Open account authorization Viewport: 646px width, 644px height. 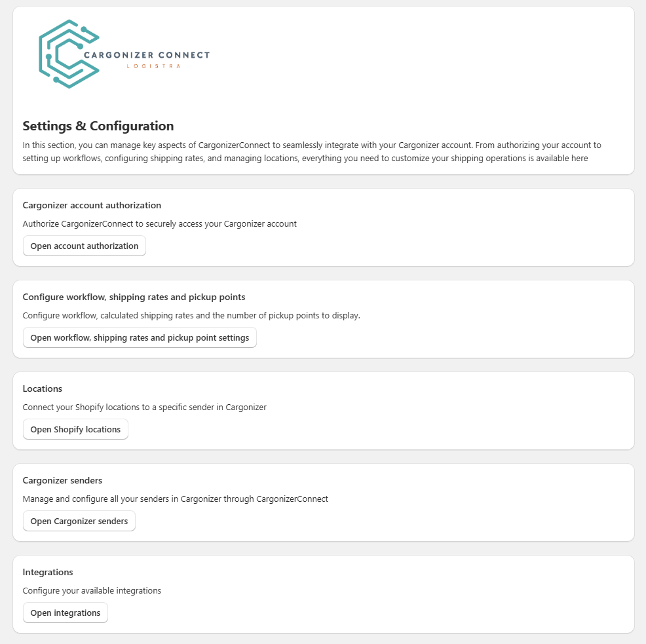tap(85, 246)
